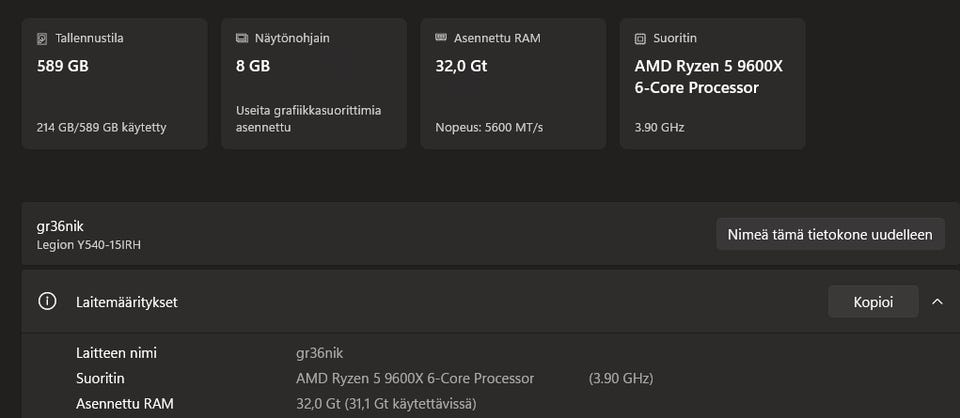Click Nimeä tämä tietokone uudelleen button
Screen dimensions: 960x418
830,234
